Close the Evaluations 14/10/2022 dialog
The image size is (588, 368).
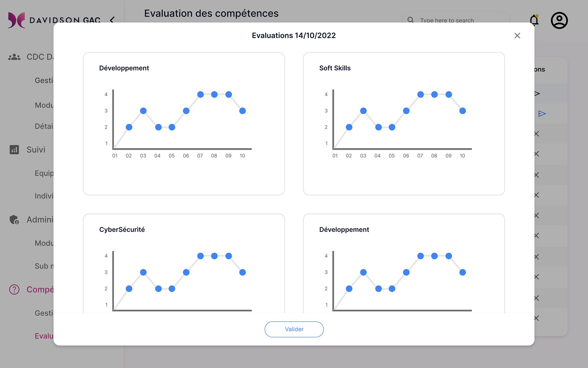517,36
